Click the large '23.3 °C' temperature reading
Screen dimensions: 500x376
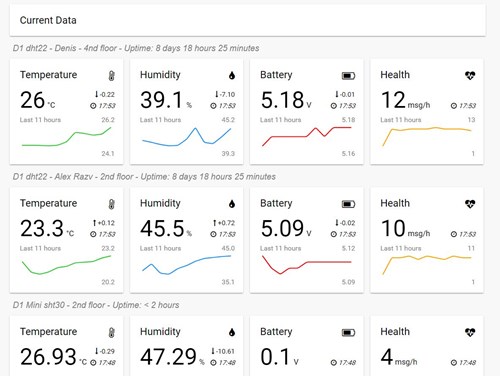[47, 229]
